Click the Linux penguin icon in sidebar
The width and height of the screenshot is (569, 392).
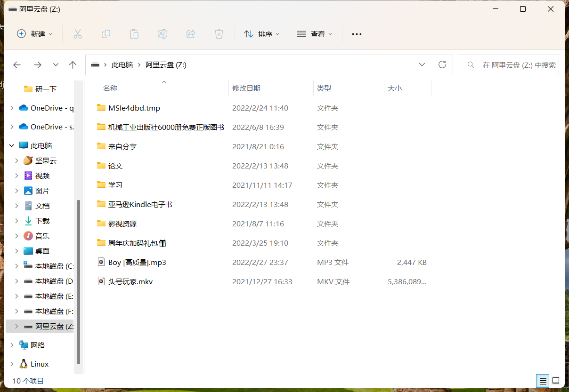click(x=24, y=364)
